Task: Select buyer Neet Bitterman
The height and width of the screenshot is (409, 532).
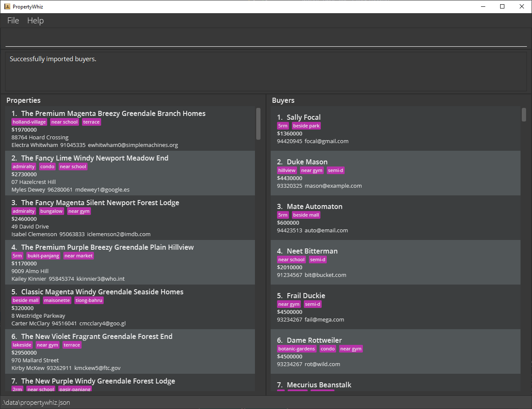Action: [396, 262]
